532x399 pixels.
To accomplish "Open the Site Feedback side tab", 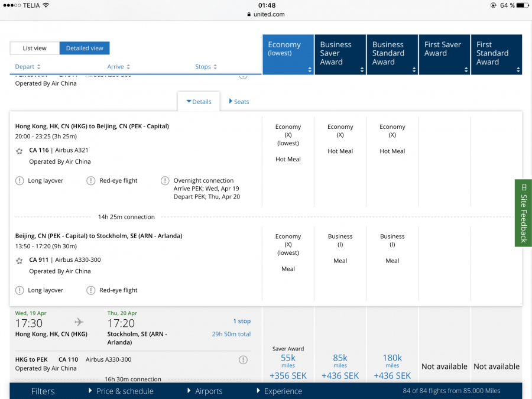I will (523, 213).
